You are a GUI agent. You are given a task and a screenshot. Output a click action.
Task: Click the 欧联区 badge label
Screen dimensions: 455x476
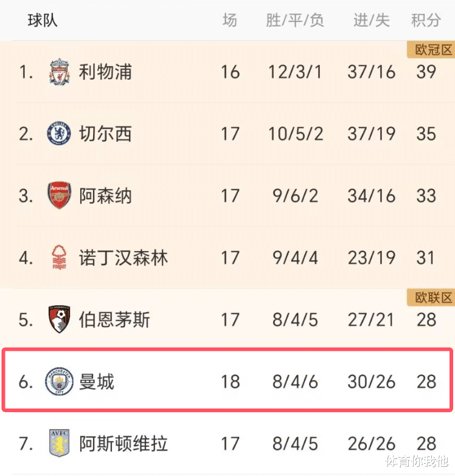(431, 297)
